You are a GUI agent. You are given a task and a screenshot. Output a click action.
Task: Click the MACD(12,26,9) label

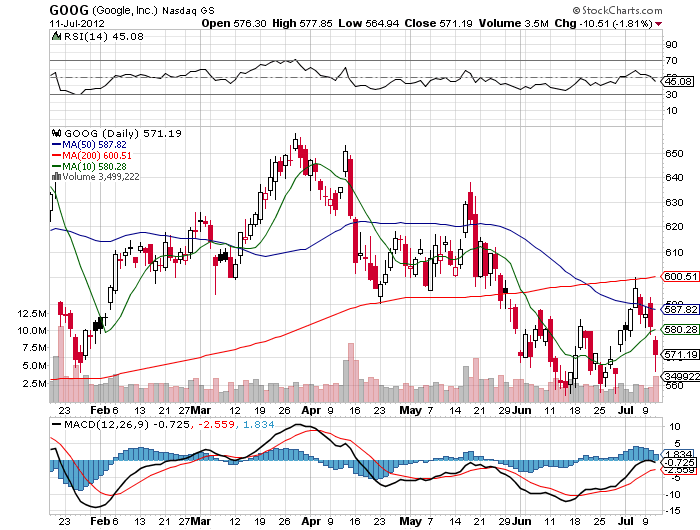[106, 424]
